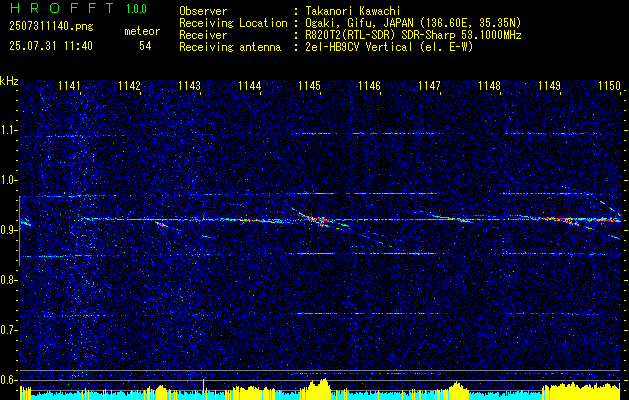
Task: Click the yellow intensity peak below the 1145 echo
Action: click(319, 387)
